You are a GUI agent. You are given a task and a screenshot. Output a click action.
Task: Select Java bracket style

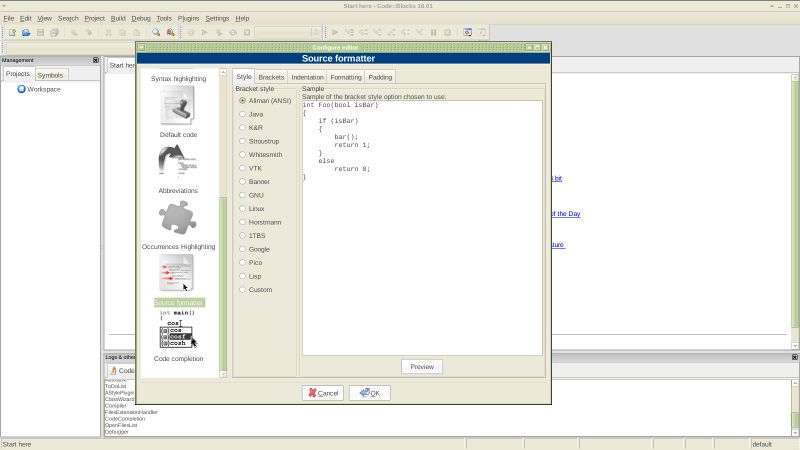point(252,114)
